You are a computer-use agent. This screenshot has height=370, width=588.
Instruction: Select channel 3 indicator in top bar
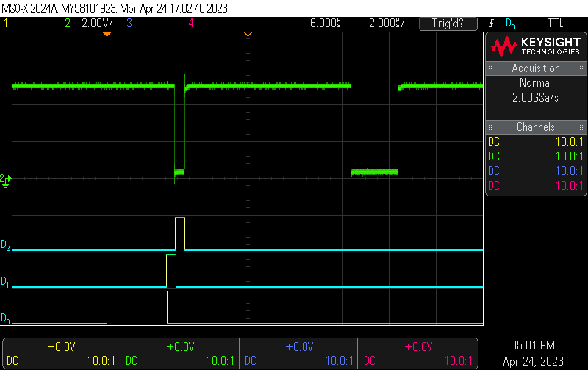pos(129,24)
